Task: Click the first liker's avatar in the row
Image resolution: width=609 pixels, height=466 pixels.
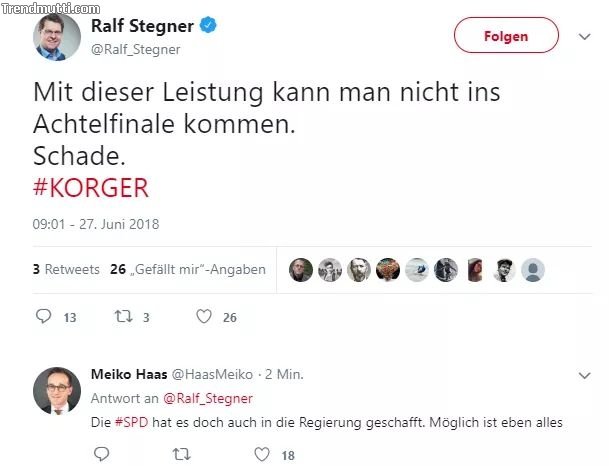Action: [301, 269]
